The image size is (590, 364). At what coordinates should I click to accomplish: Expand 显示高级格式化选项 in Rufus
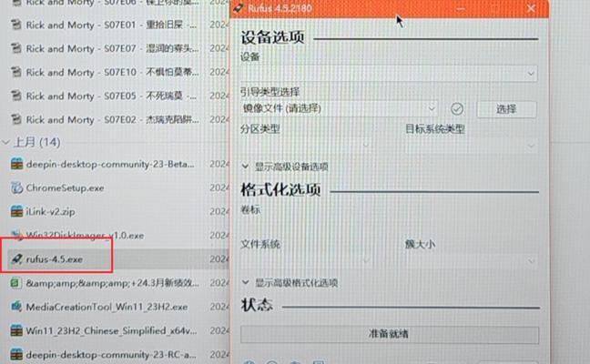click(x=290, y=283)
